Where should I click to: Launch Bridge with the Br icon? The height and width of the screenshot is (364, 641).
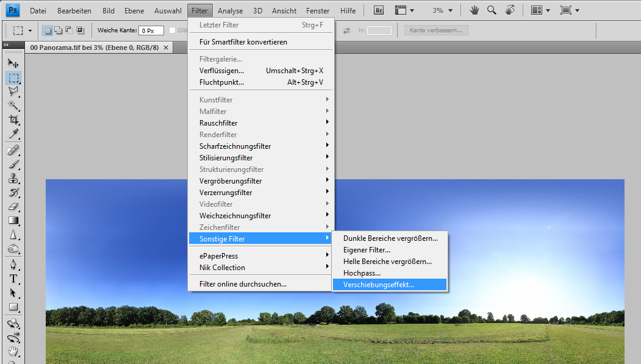(378, 10)
